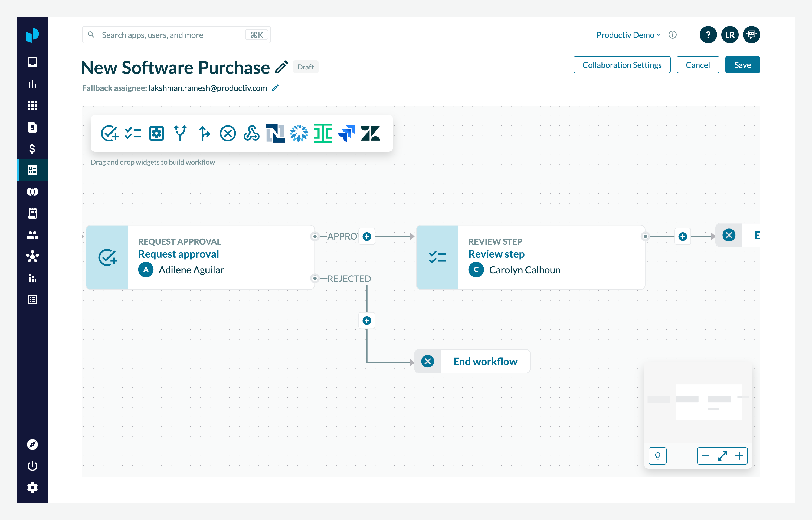Click the NetSuite widget icon
Image resolution: width=812 pixels, height=520 pixels.
pos(275,133)
